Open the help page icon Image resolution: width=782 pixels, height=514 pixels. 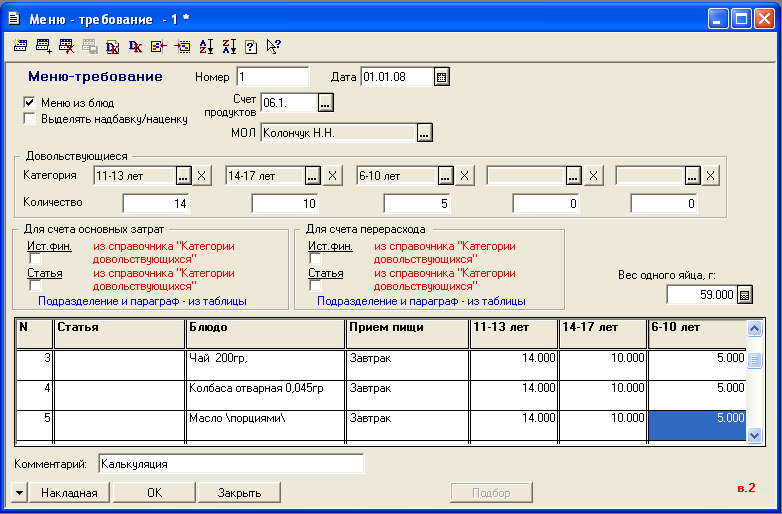pyautogui.click(x=251, y=46)
